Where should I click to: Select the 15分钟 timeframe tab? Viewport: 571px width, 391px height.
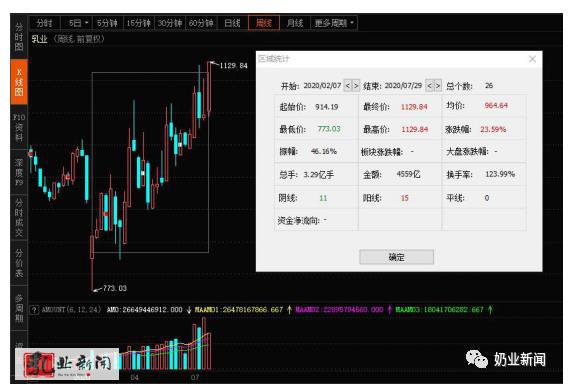(x=139, y=23)
